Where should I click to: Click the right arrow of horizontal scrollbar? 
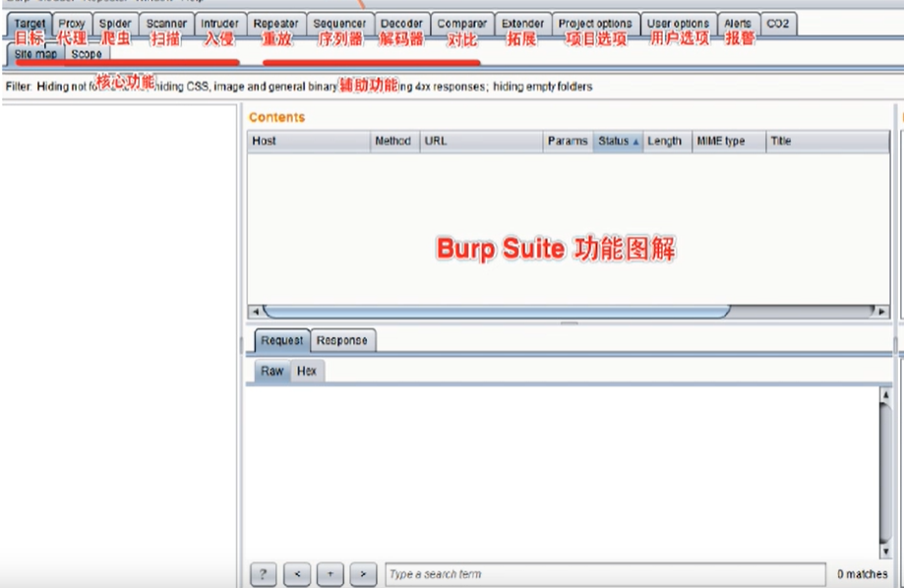point(881,312)
